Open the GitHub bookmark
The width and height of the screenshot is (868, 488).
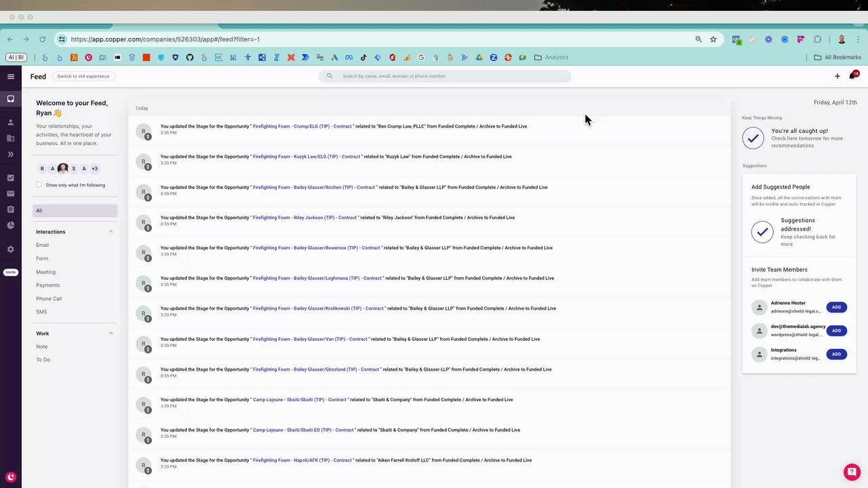pos(190,58)
